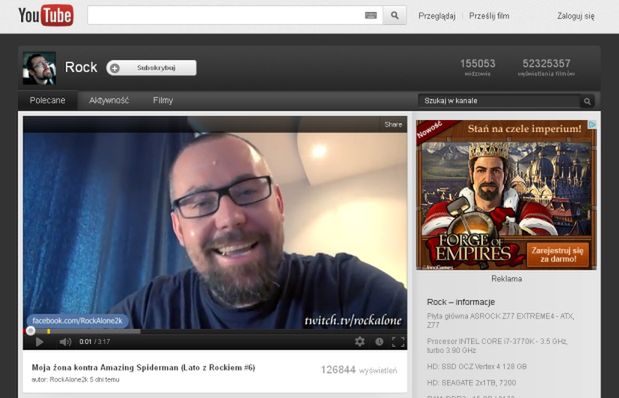This screenshot has width=619, height=398.
Task: Click the facebook.com/RockAlone2k annotation
Action: pyautogui.click(x=77, y=321)
